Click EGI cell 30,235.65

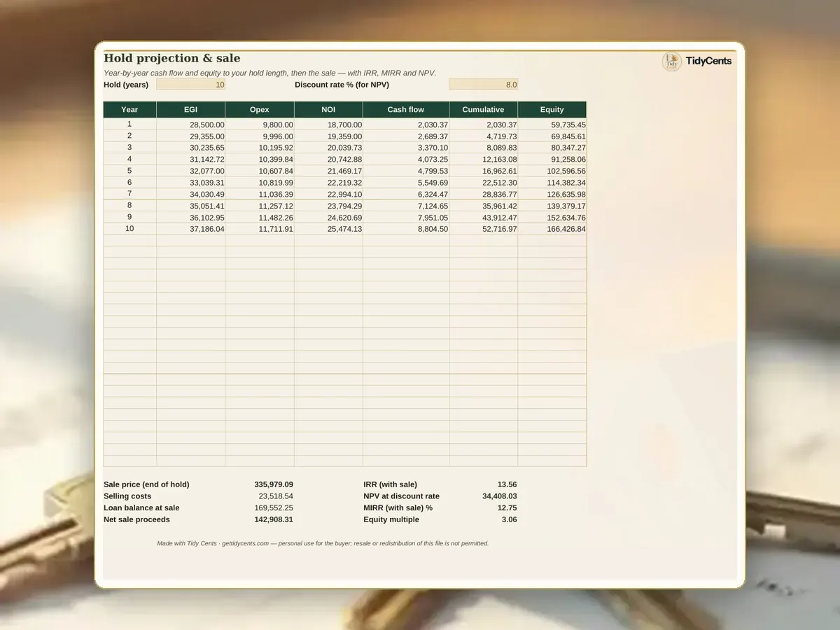190,148
